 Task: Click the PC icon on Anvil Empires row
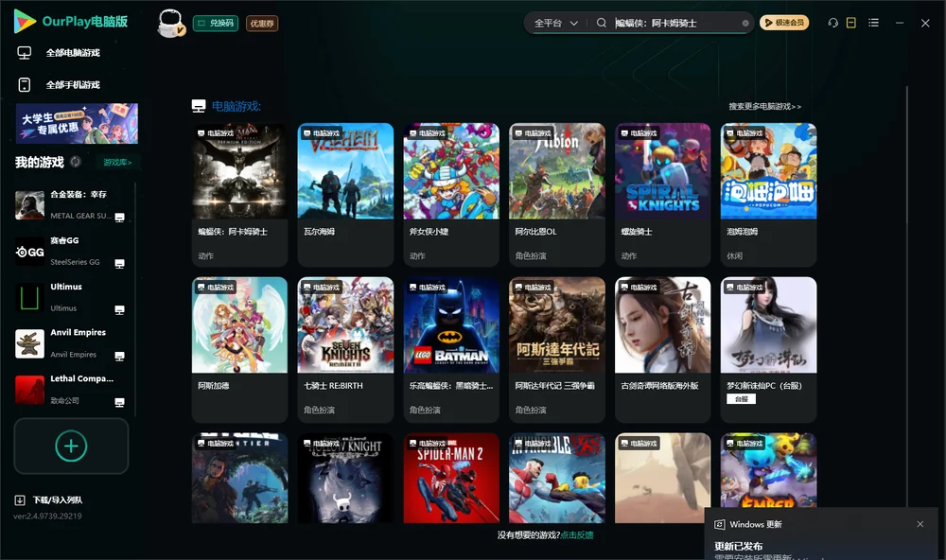coord(119,356)
